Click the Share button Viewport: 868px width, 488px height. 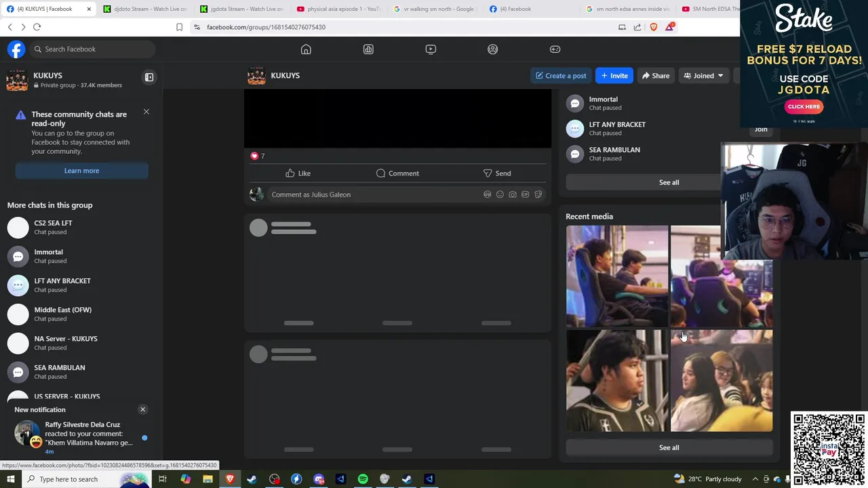(x=656, y=75)
